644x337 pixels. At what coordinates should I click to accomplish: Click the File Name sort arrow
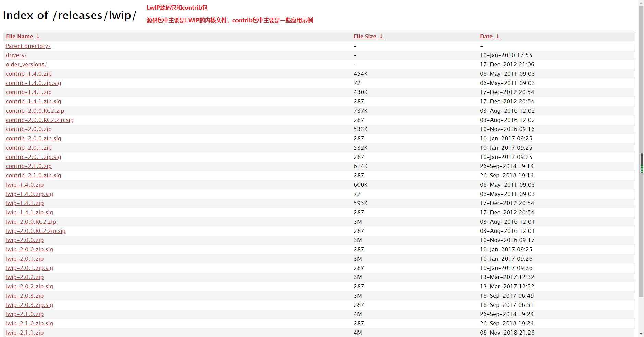tap(38, 36)
